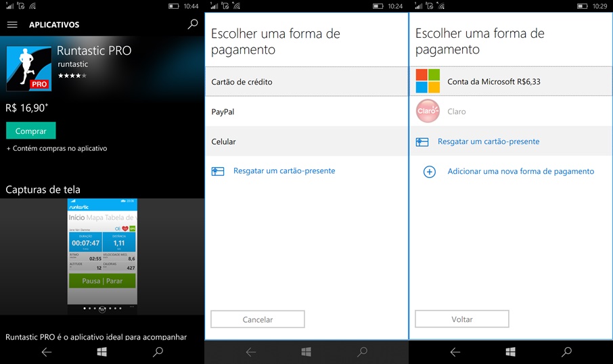This screenshot has width=613, height=364.
Task: Select Cartão de crédito payment option
Action: point(306,82)
